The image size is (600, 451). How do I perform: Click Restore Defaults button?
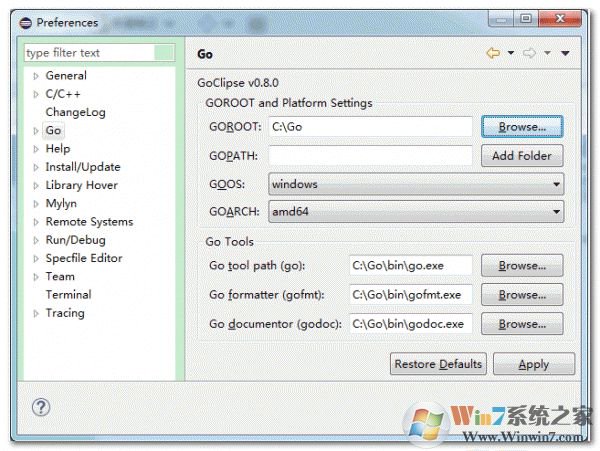438,364
